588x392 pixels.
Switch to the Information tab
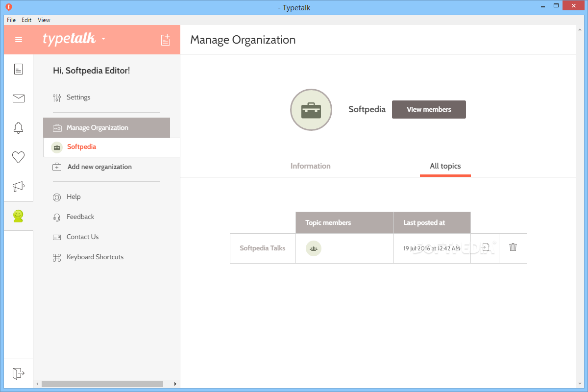click(x=311, y=166)
